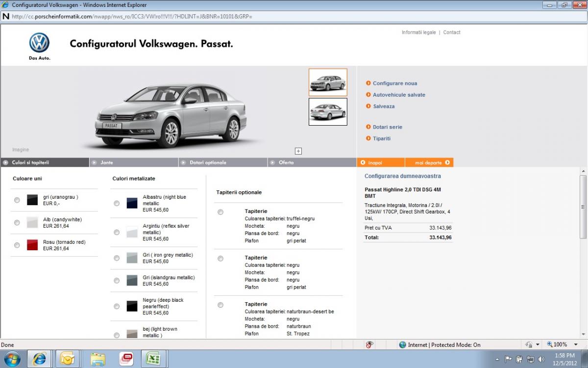Open the Culori si tapiterii tab

click(x=45, y=162)
